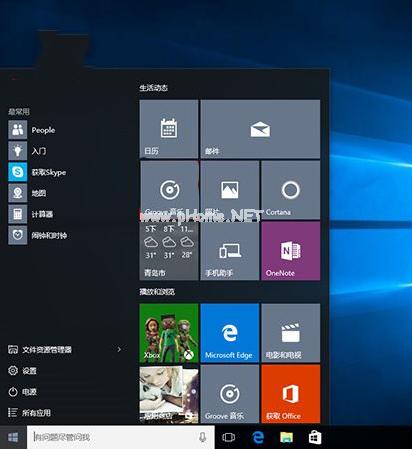The height and width of the screenshot is (450, 412).
Task: Open the Xbox tile
Action: (x=169, y=333)
